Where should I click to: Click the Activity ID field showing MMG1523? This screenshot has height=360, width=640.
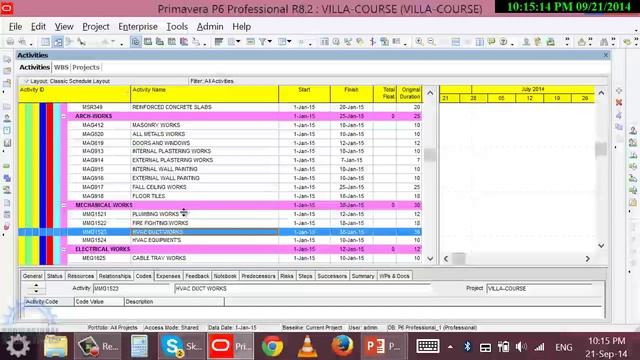[x=131, y=289]
